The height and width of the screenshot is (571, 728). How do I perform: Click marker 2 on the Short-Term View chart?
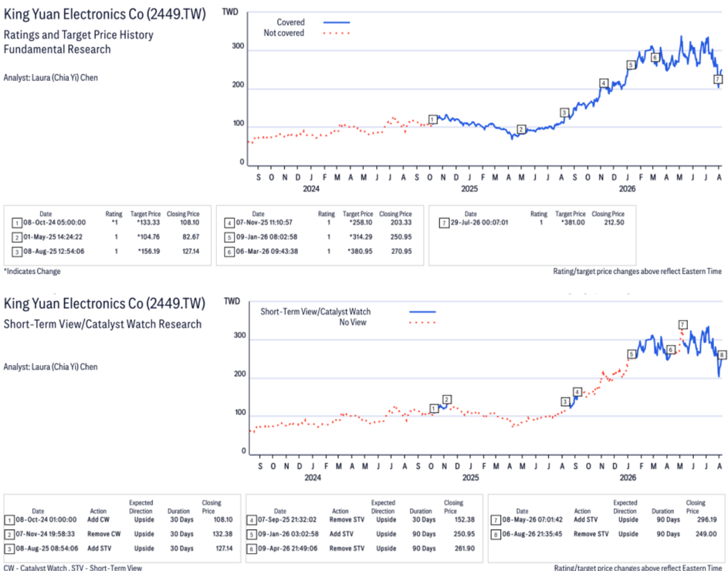tap(447, 399)
